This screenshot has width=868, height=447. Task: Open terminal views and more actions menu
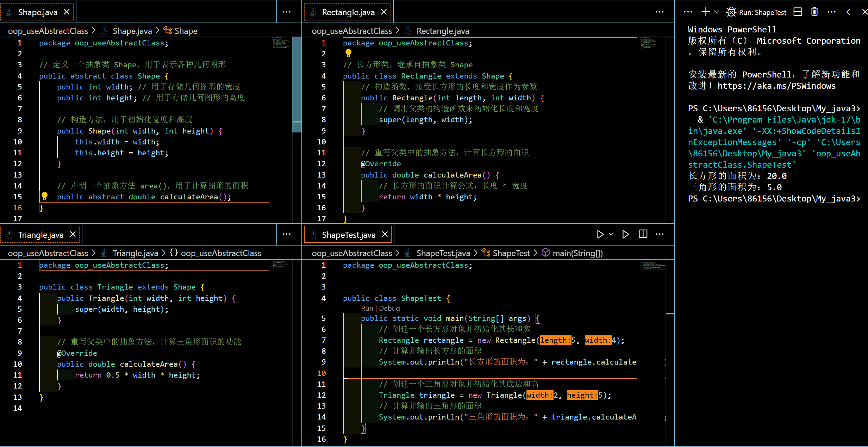click(x=832, y=12)
